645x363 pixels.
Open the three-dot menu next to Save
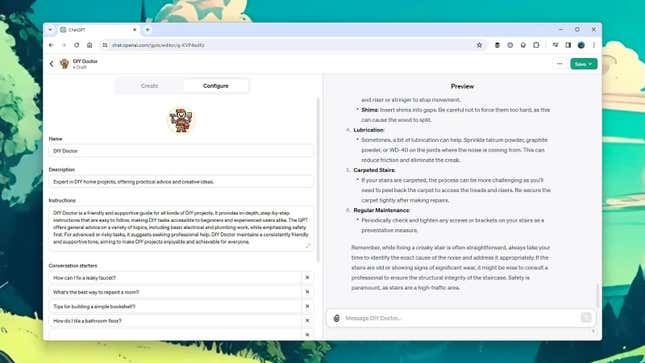559,64
